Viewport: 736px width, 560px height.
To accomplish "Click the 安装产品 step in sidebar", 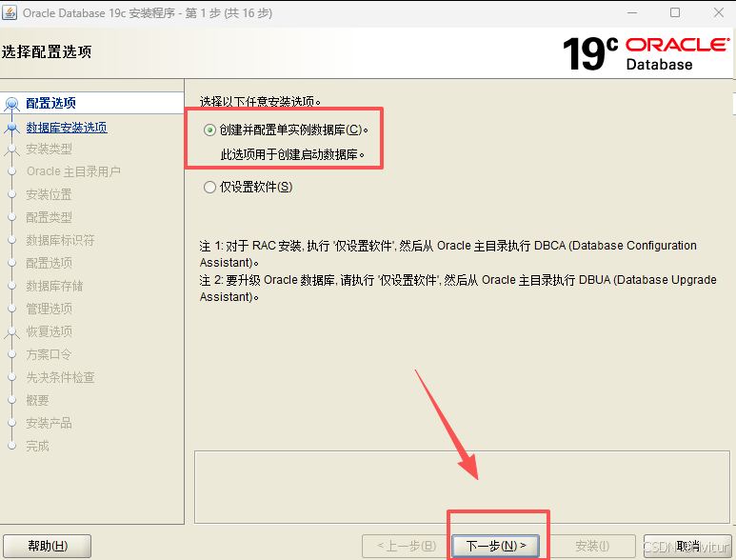I will (49, 424).
